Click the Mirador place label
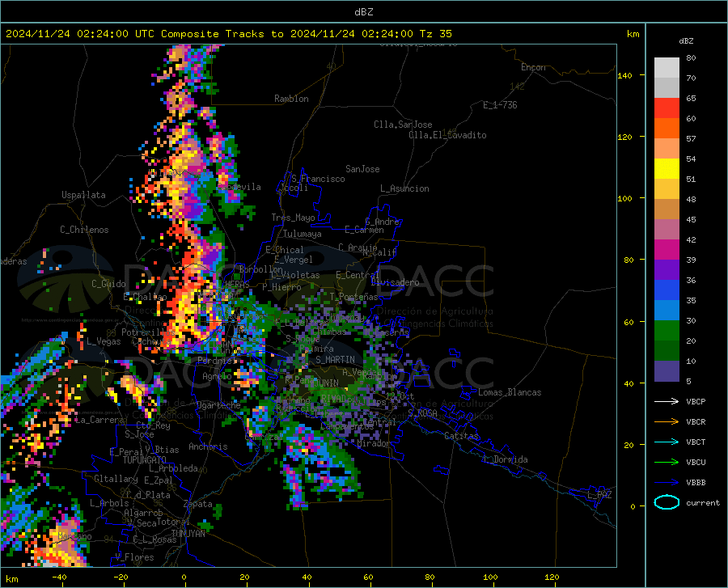The image size is (728, 588). (374, 443)
